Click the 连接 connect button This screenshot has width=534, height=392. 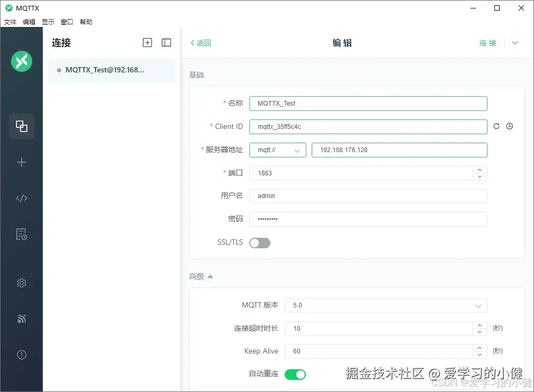pos(487,43)
